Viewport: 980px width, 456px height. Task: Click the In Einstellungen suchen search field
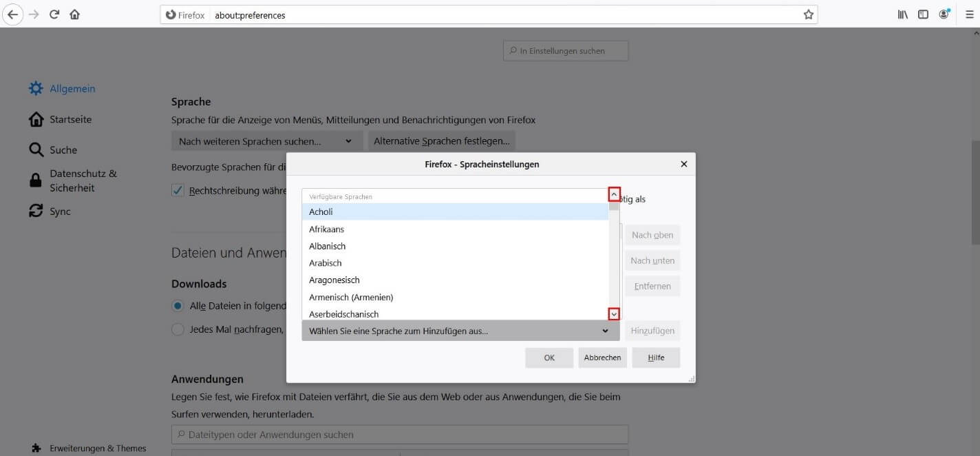click(566, 51)
